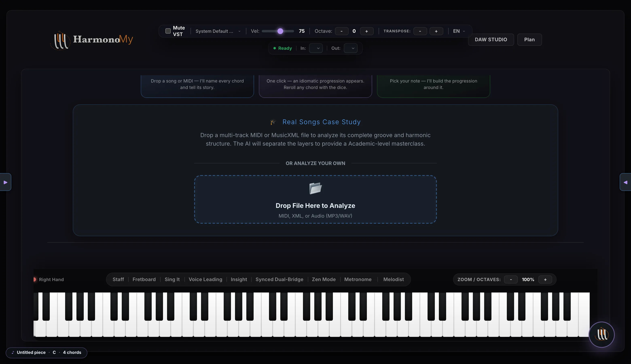Click 'OR ANALYZE YOUR OWN' text
The width and height of the screenshot is (631, 364).
[x=315, y=163]
